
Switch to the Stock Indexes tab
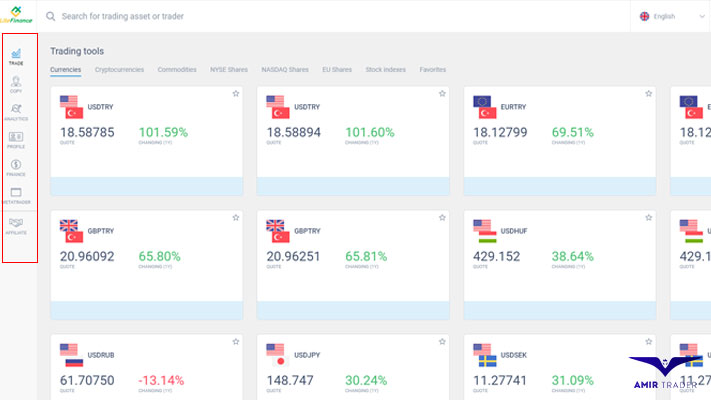[x=385, y=70]
